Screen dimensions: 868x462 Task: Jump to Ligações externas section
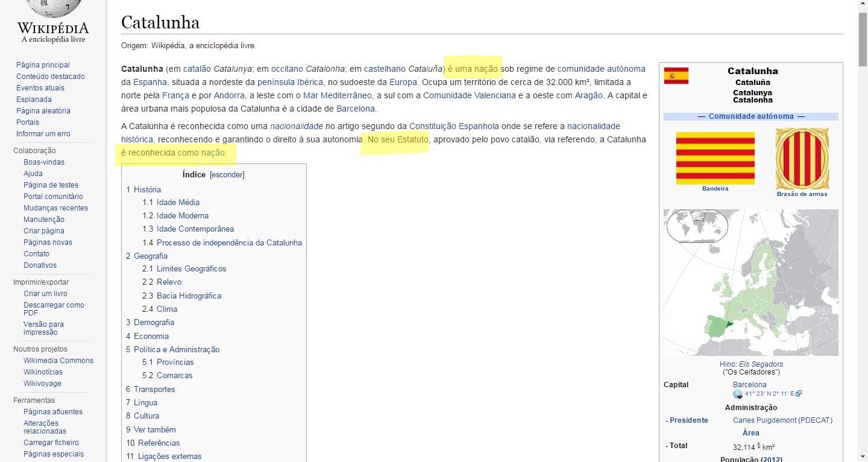pos(170,456)
